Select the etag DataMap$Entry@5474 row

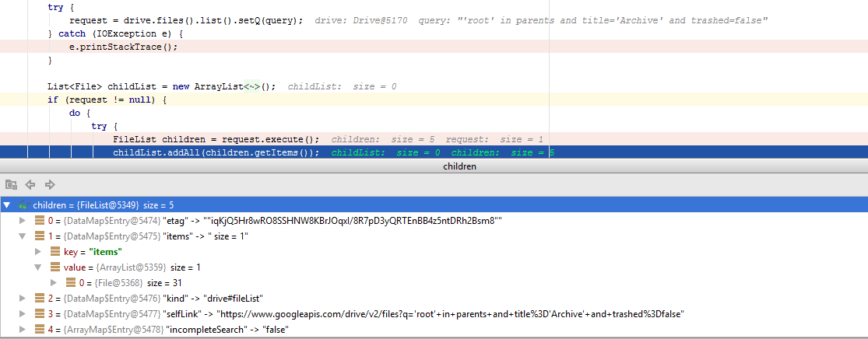[x=434, y=221]
